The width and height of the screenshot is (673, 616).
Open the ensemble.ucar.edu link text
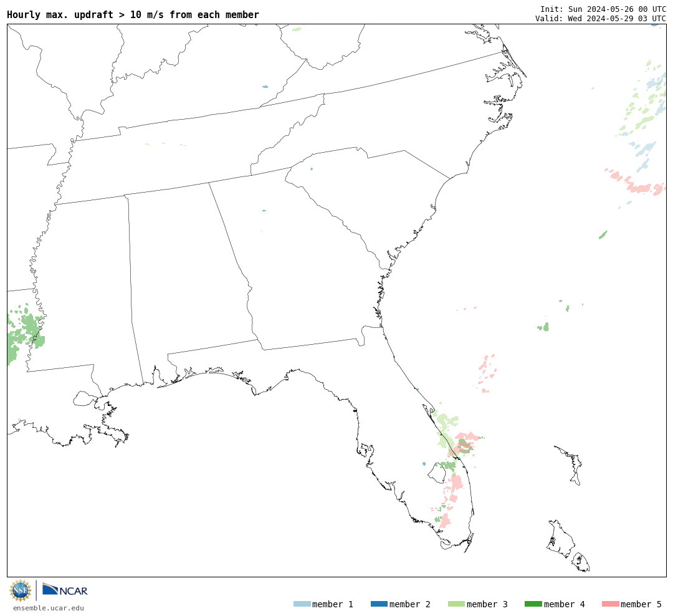click(49, 608)
